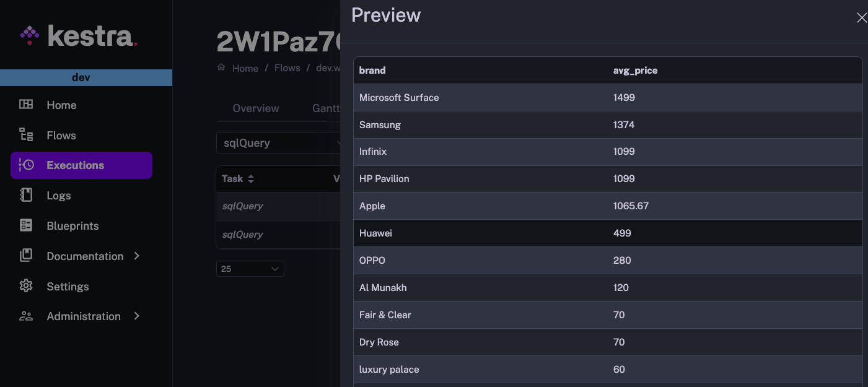Click the Flows breadcrumb link
This screenshot has height=387, width=868.
pos(287,68)
